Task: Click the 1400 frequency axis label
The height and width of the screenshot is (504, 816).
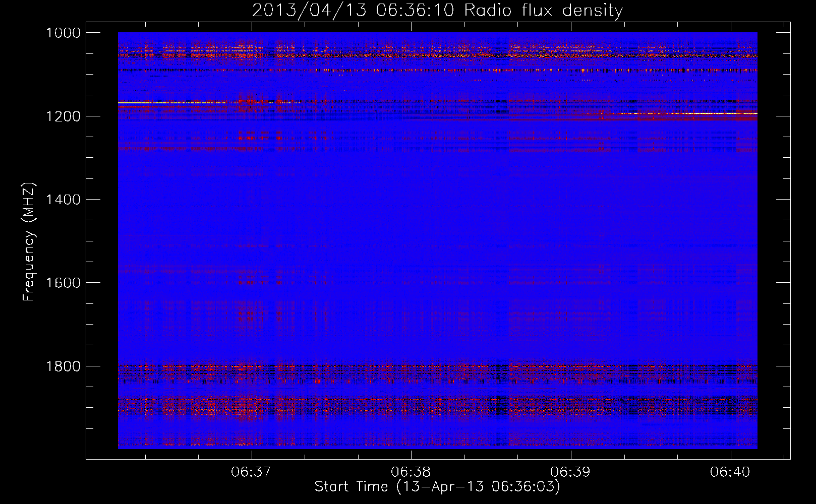Action: (63, 200)
